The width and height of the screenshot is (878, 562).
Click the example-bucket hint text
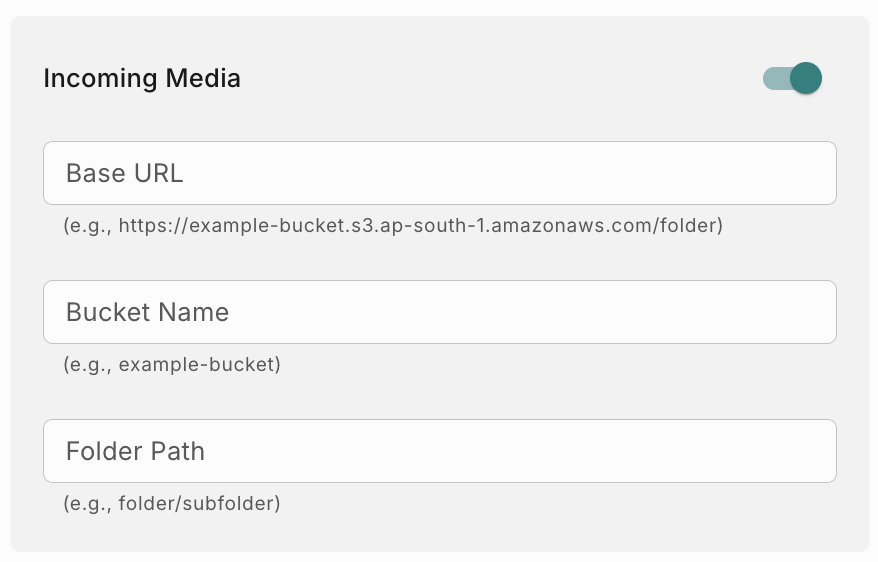(x=172, y=365)
